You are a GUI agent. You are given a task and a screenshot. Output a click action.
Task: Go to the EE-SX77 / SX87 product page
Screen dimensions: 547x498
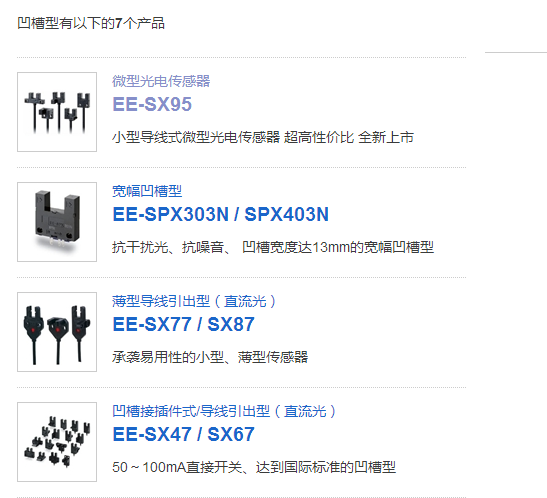(x=183, y=324)
